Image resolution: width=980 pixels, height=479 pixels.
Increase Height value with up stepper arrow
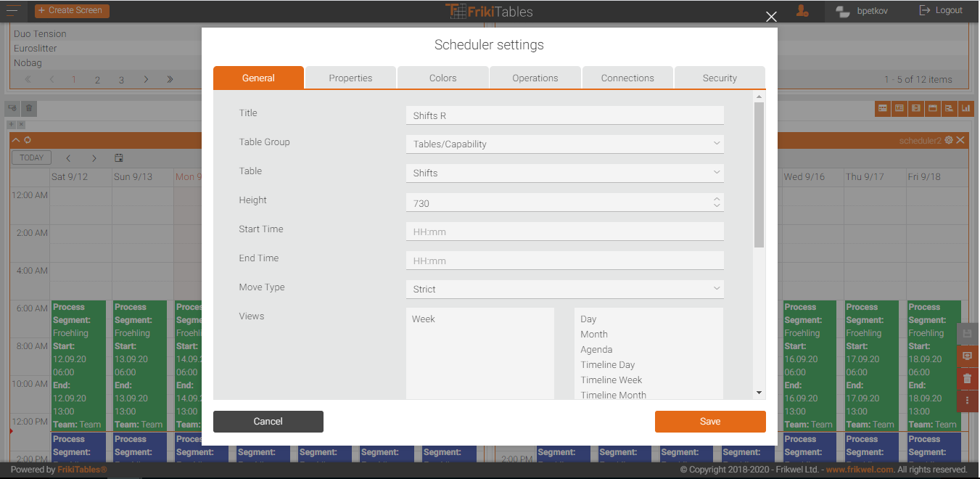(x=717, y=199)
